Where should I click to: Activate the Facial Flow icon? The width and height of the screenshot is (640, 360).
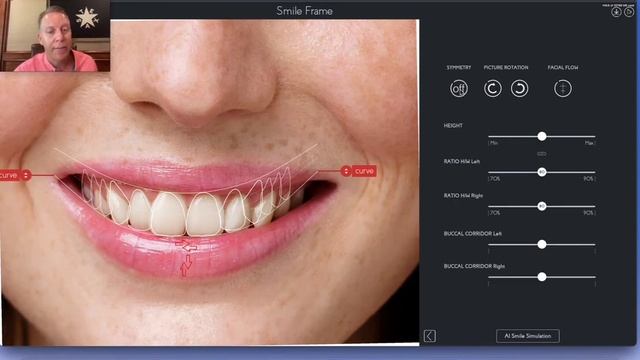pyautogui.click(x=562, y=89)
